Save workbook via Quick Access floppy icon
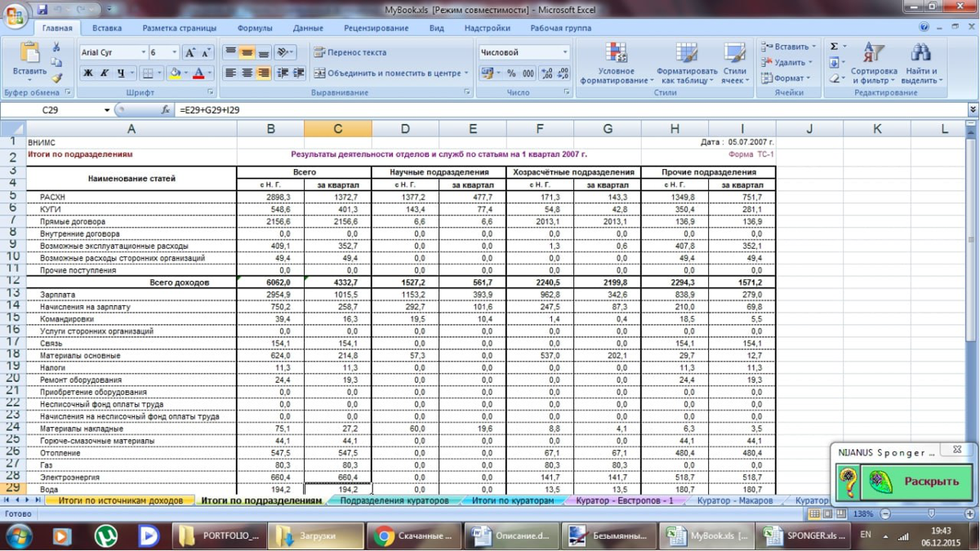 [42, 10]
